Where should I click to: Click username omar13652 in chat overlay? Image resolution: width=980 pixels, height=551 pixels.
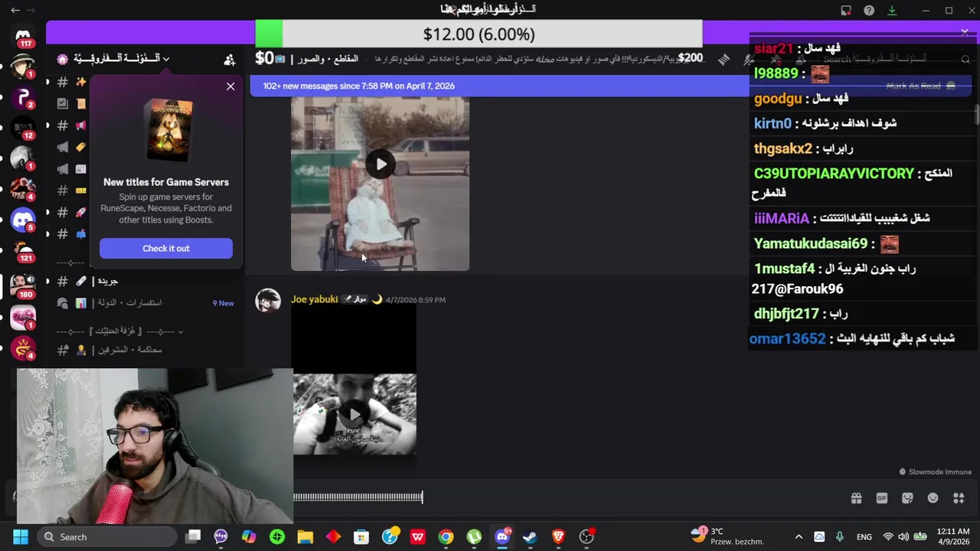point(787,338)
